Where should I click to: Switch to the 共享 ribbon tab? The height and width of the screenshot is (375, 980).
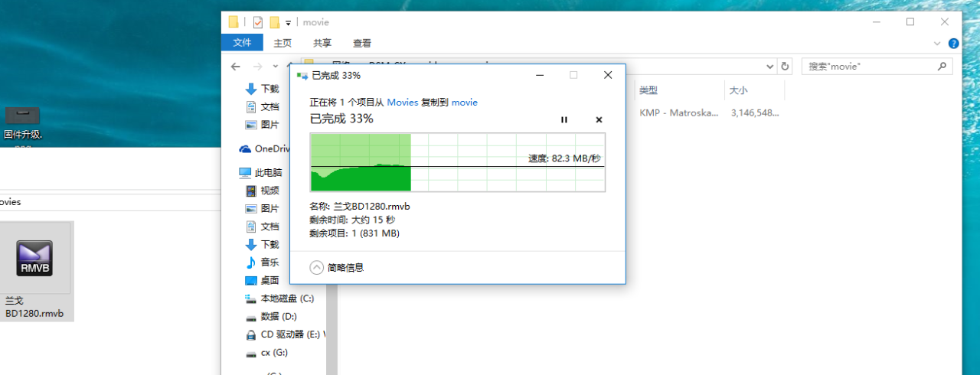[x=322, y=43]
